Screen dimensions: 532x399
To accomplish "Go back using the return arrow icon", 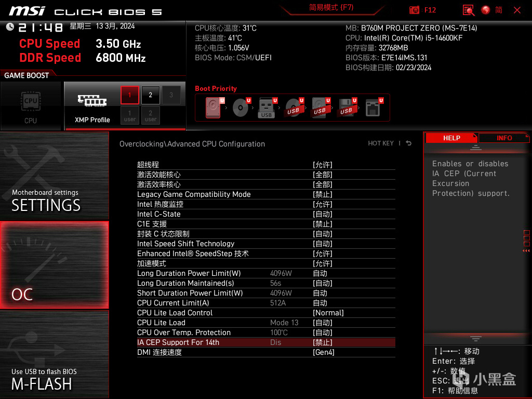I will click(x=408, y=143).
